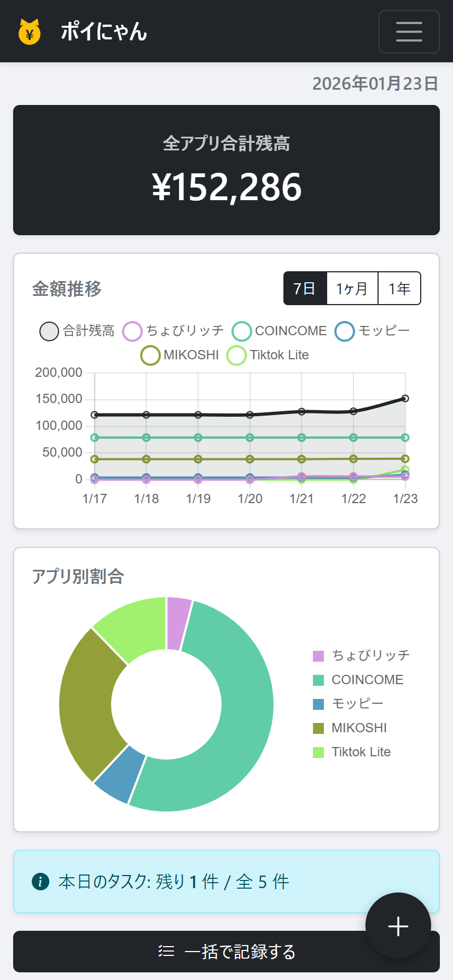Click the ちょびリッチ color swatch in the pie legend
Image resolution: width=453 pixels, height=980 pixels.
tap(318, 655)
